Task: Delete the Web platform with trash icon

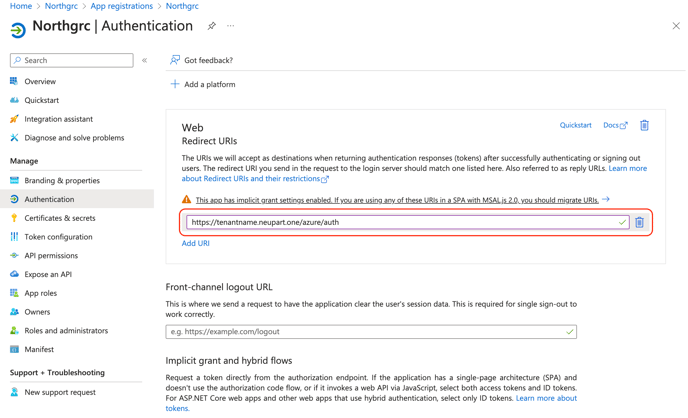Action: click(644, 126)
